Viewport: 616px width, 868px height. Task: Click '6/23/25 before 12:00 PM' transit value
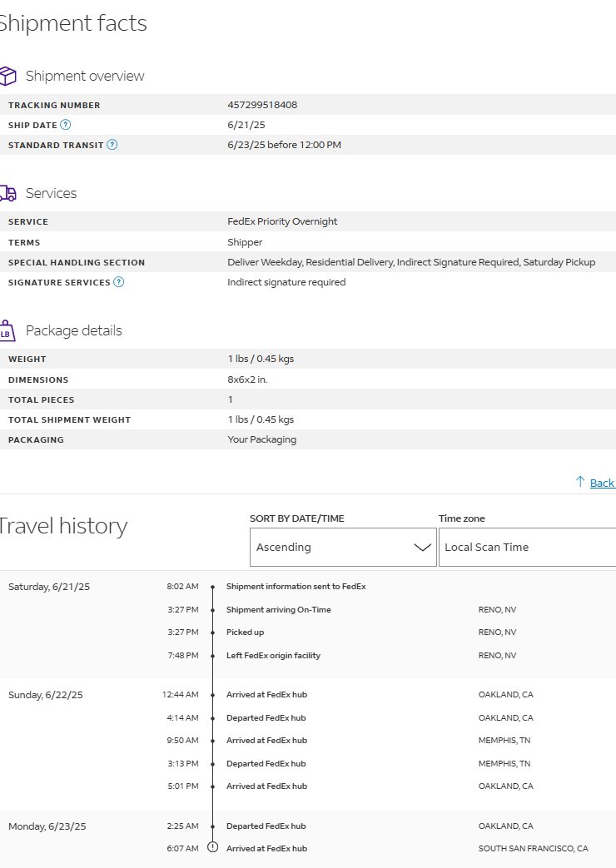(x=284, y=145)
